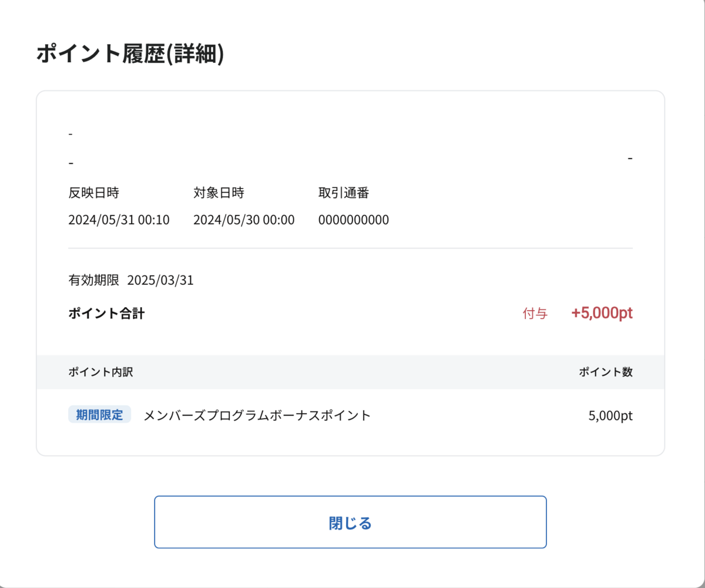Select the メンバーズプログラムボーナスポイント row text
Viewport: 705px width, 588px height.
pos(257,415)
